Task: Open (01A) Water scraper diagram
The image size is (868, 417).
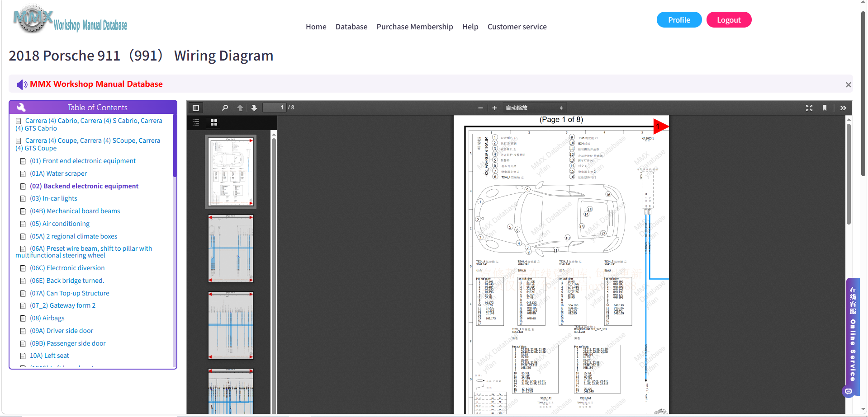Action: [58, 173]
